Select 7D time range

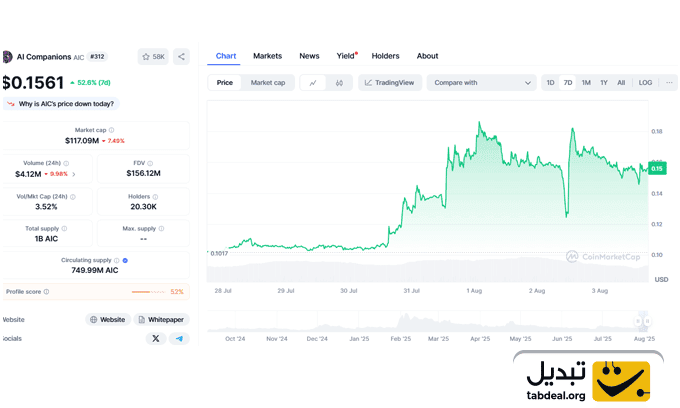pyautogui.click(x=568, y=83)
